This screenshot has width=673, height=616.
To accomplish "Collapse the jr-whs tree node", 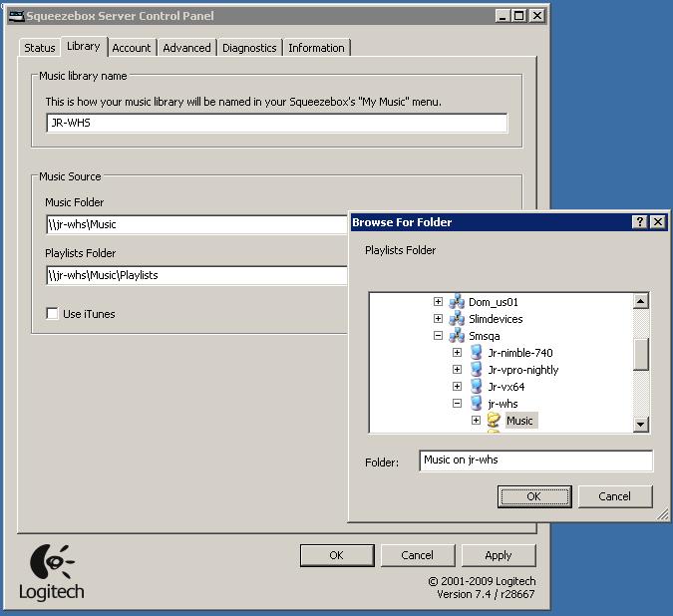I will point(457,404).
